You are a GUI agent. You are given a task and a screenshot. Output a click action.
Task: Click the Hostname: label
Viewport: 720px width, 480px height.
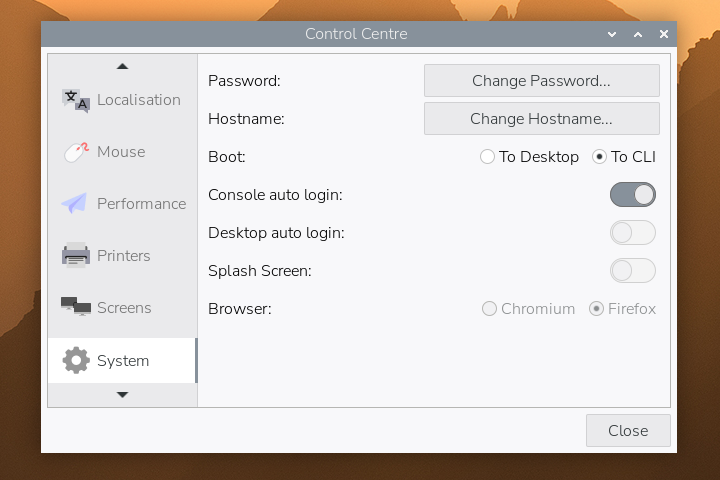[x=246, y=119]
